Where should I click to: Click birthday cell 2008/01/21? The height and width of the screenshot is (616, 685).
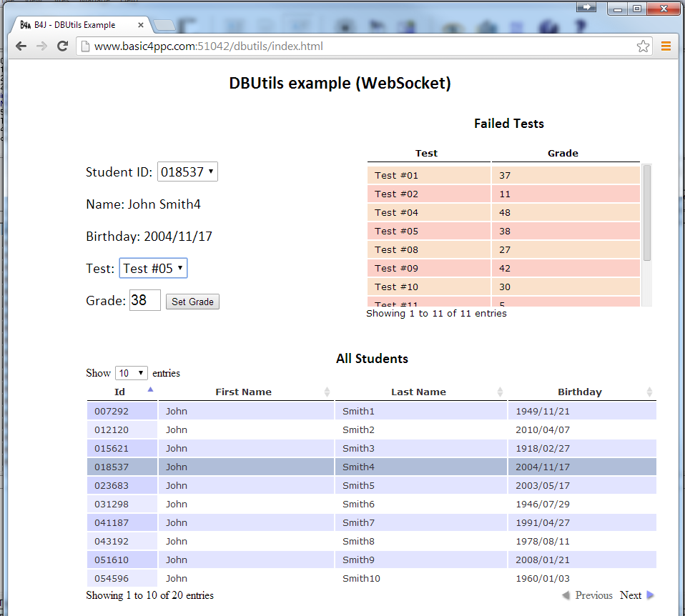tap(582, 560)
